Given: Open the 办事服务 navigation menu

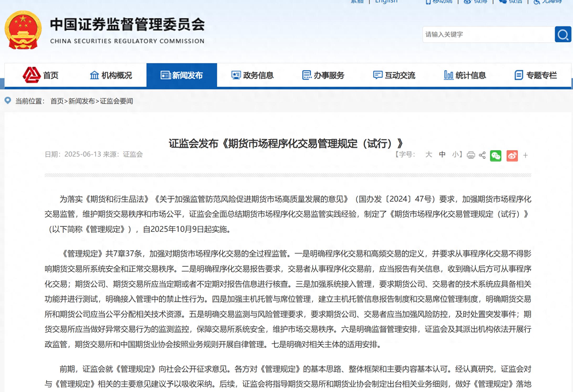Looking at the screenshot, I should pyautogui.click(x=323, y=76).
